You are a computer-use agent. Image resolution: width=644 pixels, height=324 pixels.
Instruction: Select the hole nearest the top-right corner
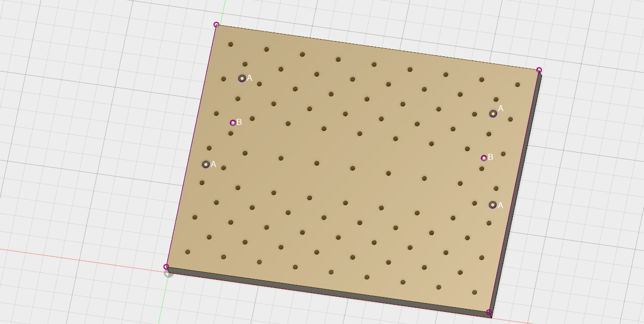pyautogui.click(x=518, y=85)
